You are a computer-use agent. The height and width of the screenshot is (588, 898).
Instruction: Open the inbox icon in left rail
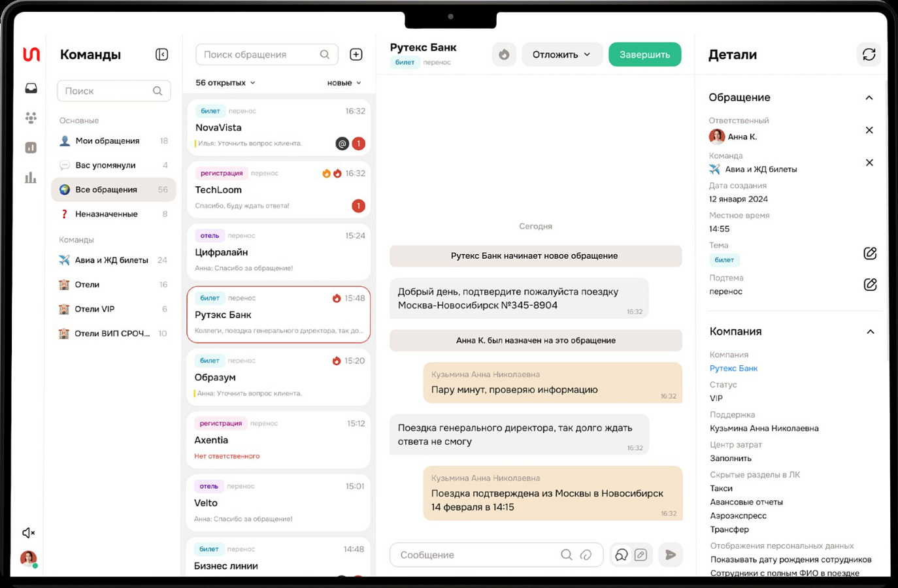tap(31, 88)
